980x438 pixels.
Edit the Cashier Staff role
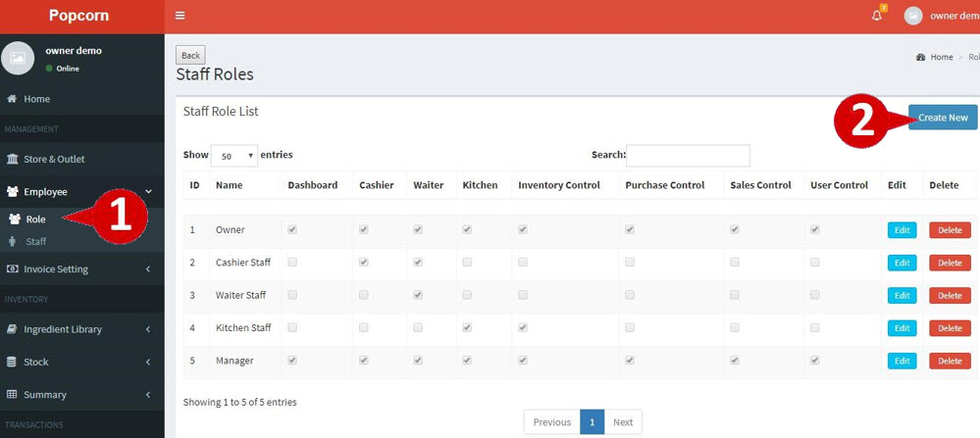pyautogui.click(x=902, y=263)
